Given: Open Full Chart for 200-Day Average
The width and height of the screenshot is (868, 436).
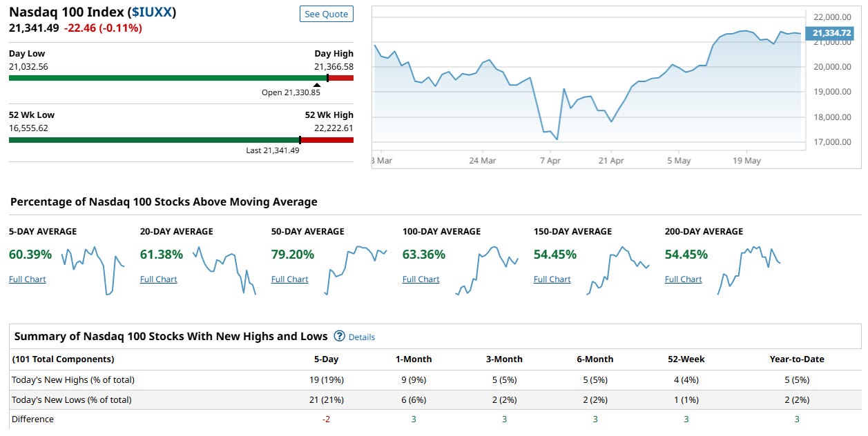Looking at the screenshot, I should pyautogui.click(x=684, y=279).
